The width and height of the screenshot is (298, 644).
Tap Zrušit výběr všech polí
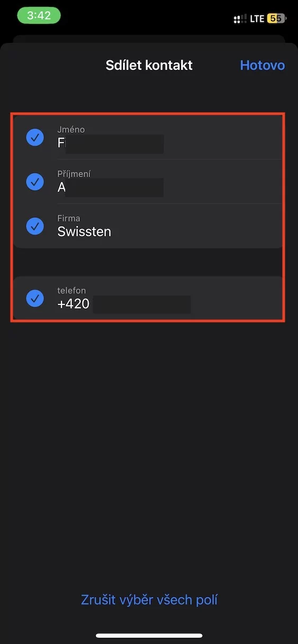(x=149, y=600)
